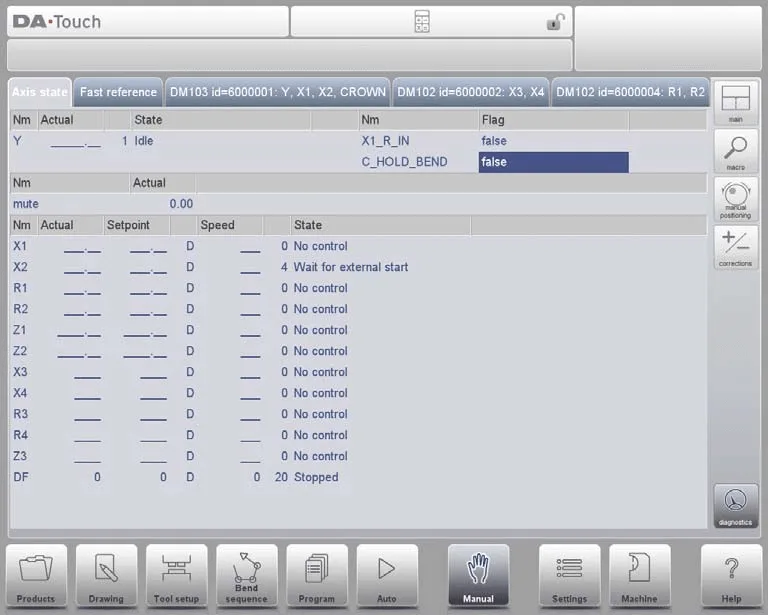Viewport: 768px width, 615px height.
Task: Open the main view side button
Action: [x=736, y=103]
